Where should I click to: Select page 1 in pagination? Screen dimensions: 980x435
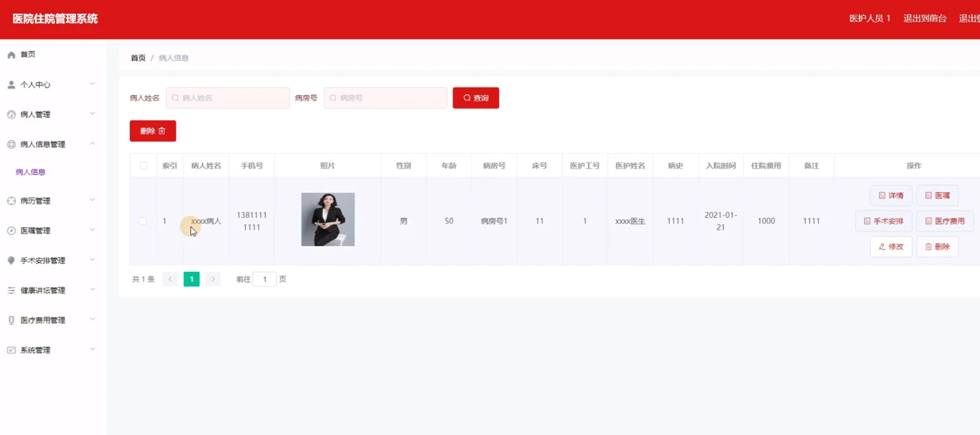[192, 279]
